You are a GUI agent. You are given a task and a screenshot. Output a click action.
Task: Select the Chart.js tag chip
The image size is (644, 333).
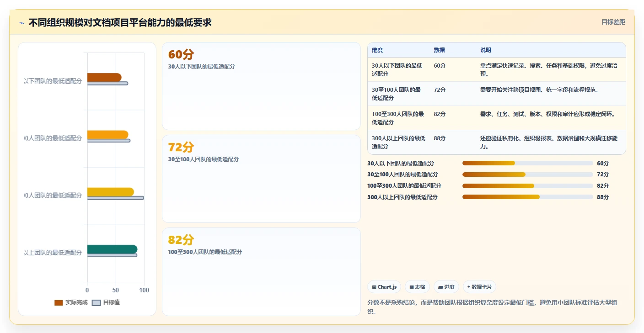point(384,287)
